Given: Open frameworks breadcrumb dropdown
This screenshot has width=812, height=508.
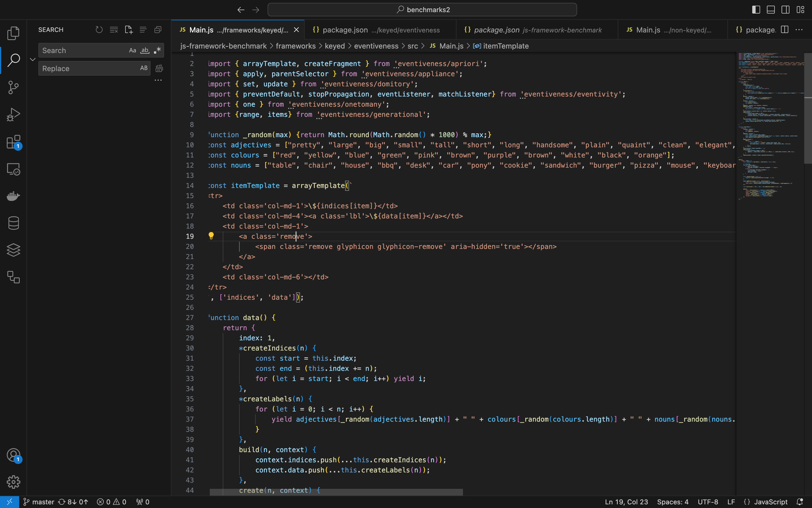Looking at the screenshot, I should [295, 46].
